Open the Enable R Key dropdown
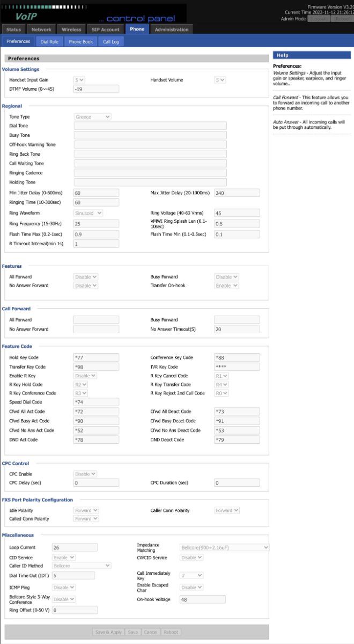The width and height of the screenshot is (354, 644). (x=85, y=376)
